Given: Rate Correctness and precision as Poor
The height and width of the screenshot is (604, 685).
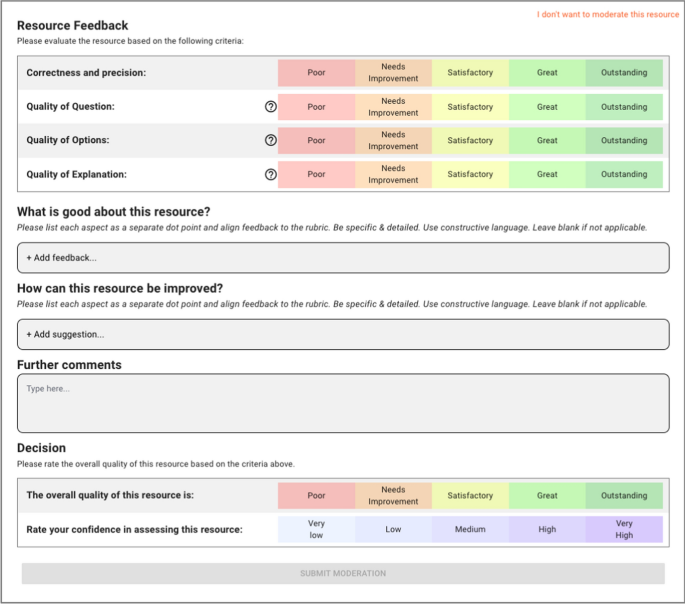Looking at the screenshot, I should point(316,73).
